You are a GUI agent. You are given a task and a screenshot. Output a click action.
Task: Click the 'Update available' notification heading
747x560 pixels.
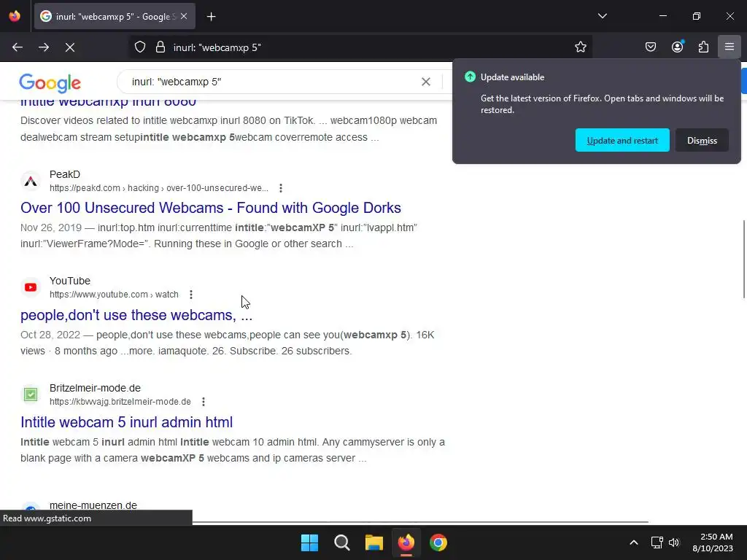click(512, 77)
